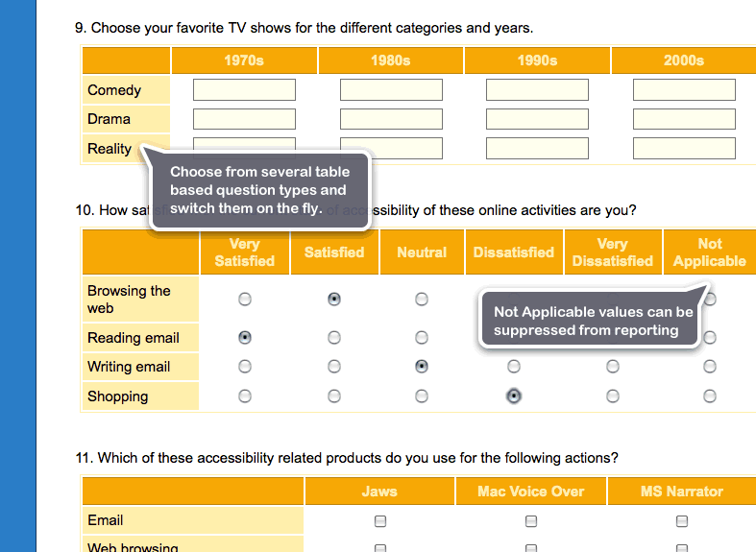Mark Not Applicable for Shopping
The height and width of the screenshot is (552, 756).
[710, 396]
